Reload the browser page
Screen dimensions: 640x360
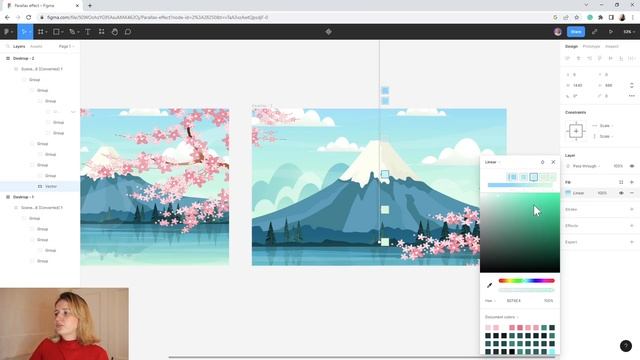click(29, 18)
